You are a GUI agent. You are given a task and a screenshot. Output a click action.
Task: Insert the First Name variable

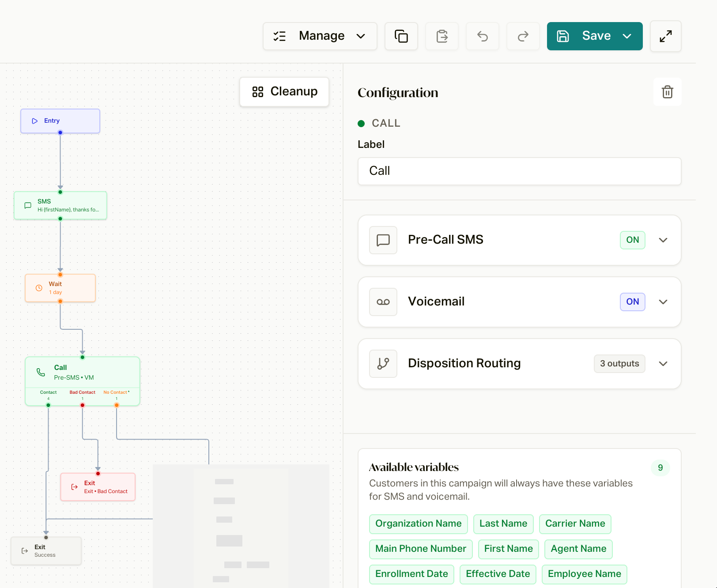click(x=509, y=549)
